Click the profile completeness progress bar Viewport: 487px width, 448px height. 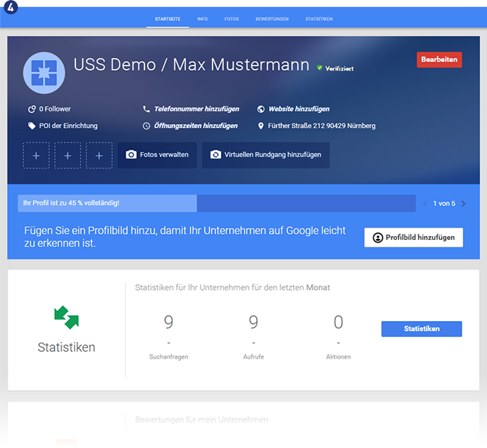point(216,203)
